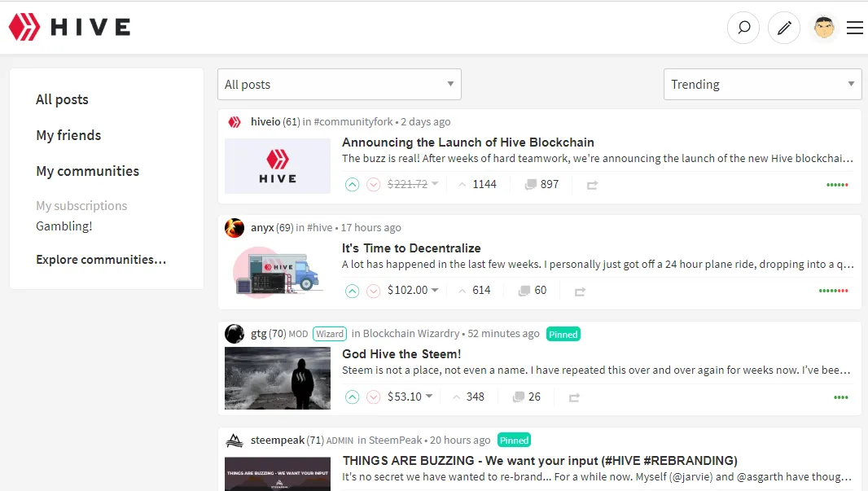This screenshot has height=491, width=868.
Task: Click '20 hours ago' timestamp
Action: click(460, 440)
